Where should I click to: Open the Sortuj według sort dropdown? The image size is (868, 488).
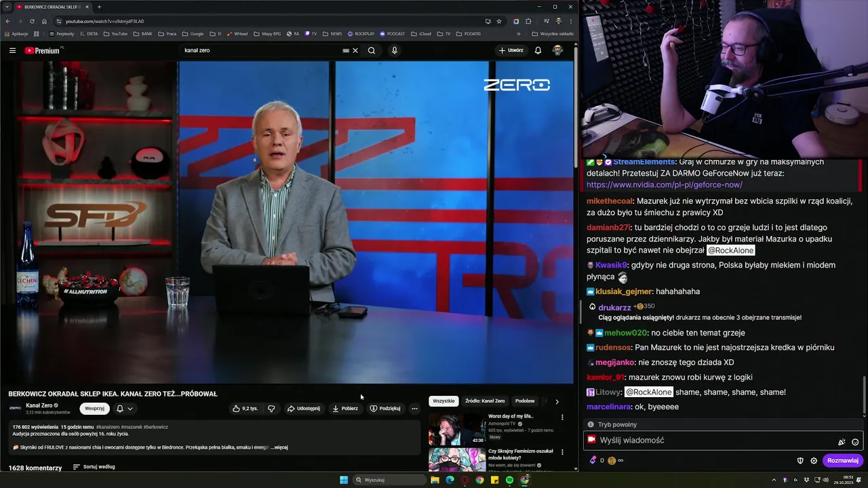tap(94, 467)
